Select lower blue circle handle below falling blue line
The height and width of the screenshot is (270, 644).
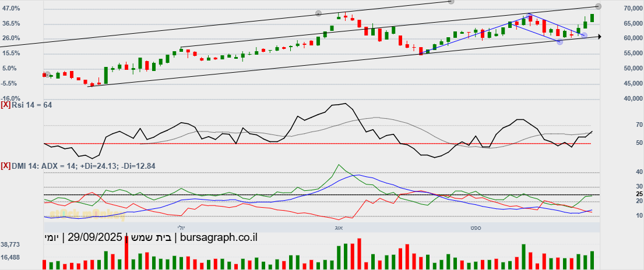click(559, 42)
